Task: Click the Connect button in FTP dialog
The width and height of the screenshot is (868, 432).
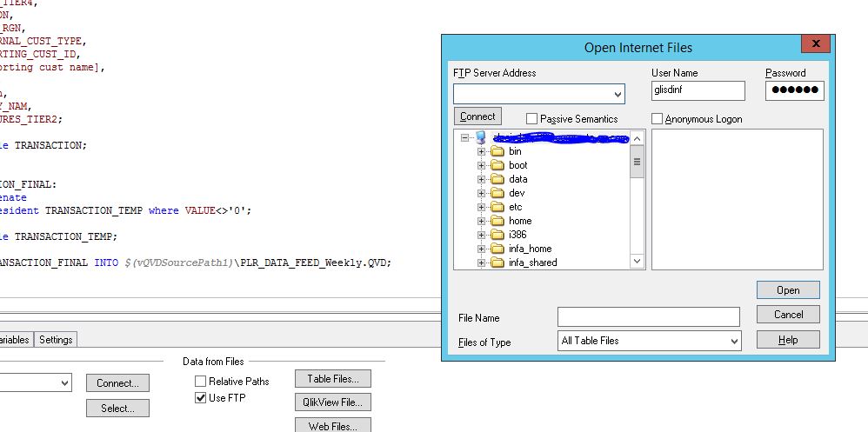Action: coord(477,116)
